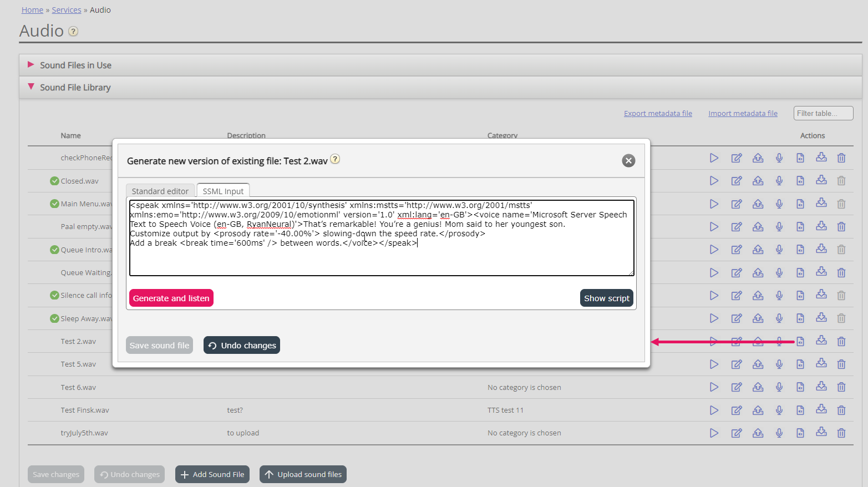868x487 pixels.
Task: Click Undo changes in the dialog
Action: [x=242, y=346]
